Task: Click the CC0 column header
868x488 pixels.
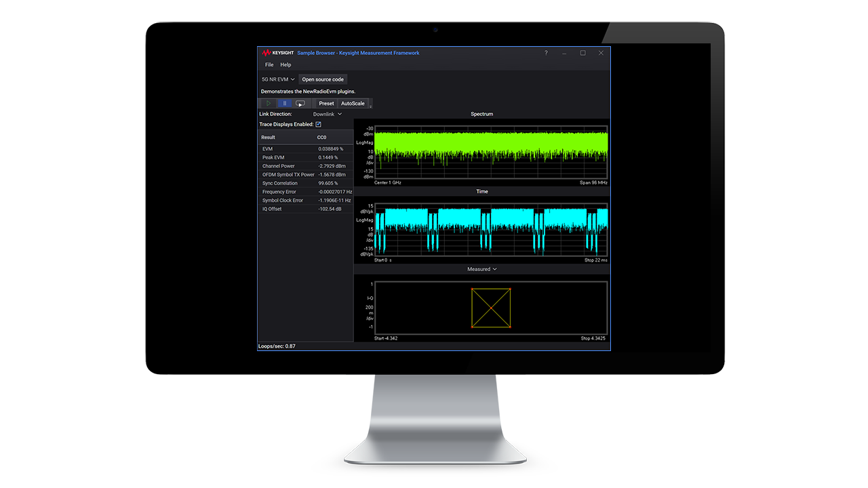Action: 323,137
